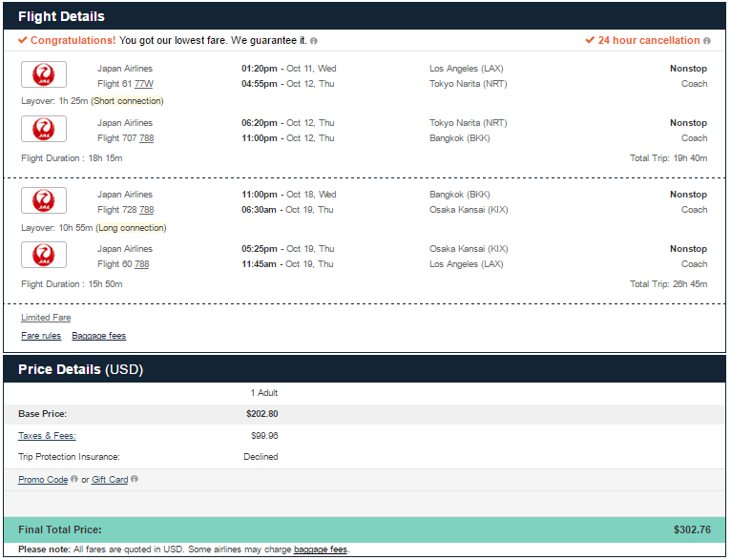This screenshot has height=560, width=731.
Task: Click Los Angeles (LAX) destination of Flight 60
Action: [467, 264]
